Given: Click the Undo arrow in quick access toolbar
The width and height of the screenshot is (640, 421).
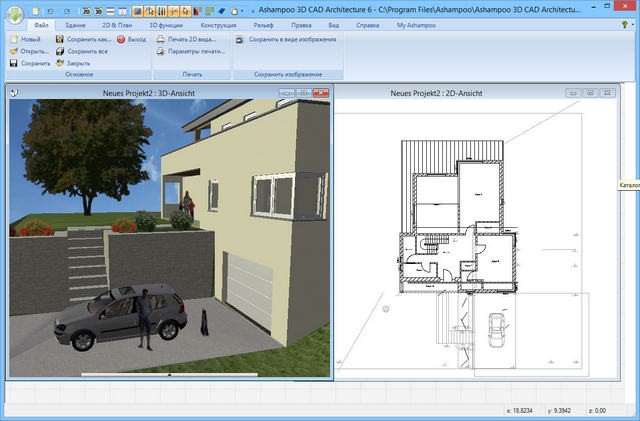Looking at the screenshot, I should (51, 11).
